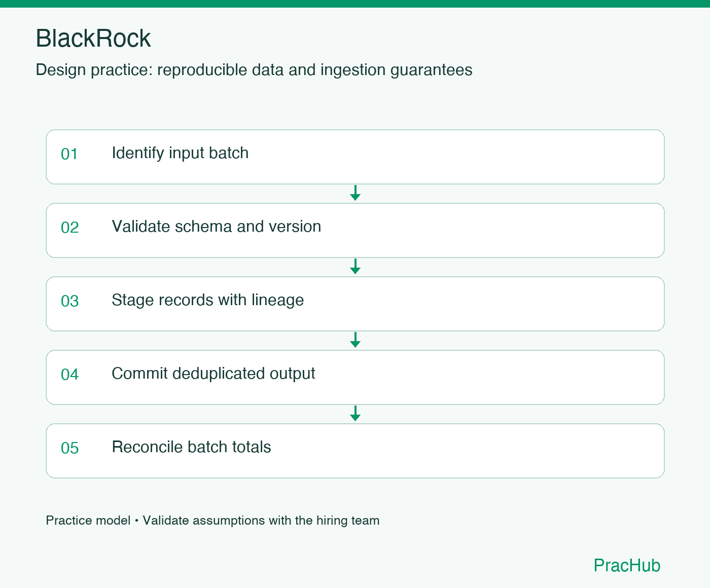The image size is (710, 588).
Task: Click the Identify input batch step
Action: [x=355, y=157]
